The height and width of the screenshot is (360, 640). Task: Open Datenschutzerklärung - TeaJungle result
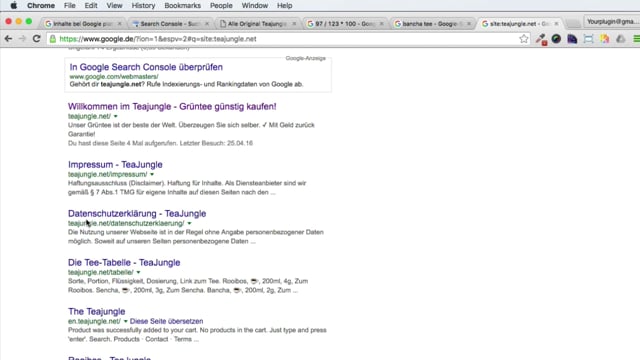(x=137, y=213)
